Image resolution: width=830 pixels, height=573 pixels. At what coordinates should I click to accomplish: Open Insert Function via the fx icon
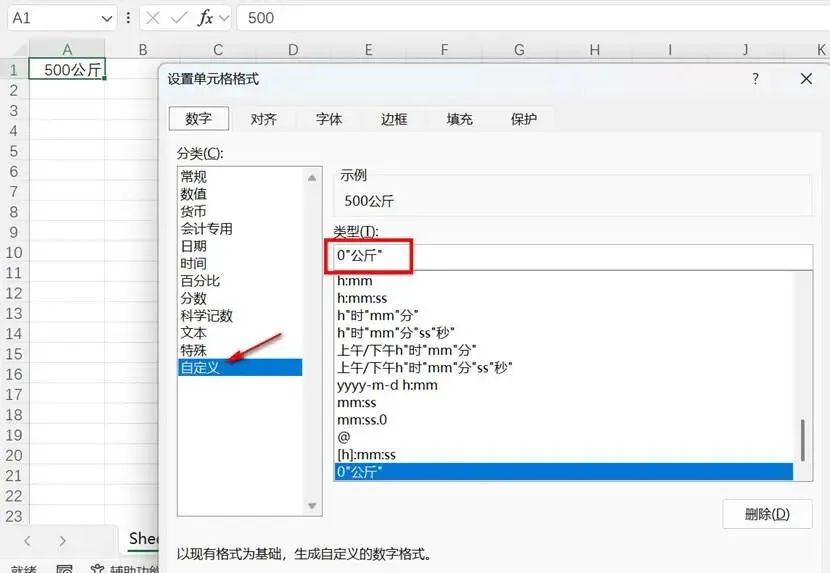tap(205, 18)
